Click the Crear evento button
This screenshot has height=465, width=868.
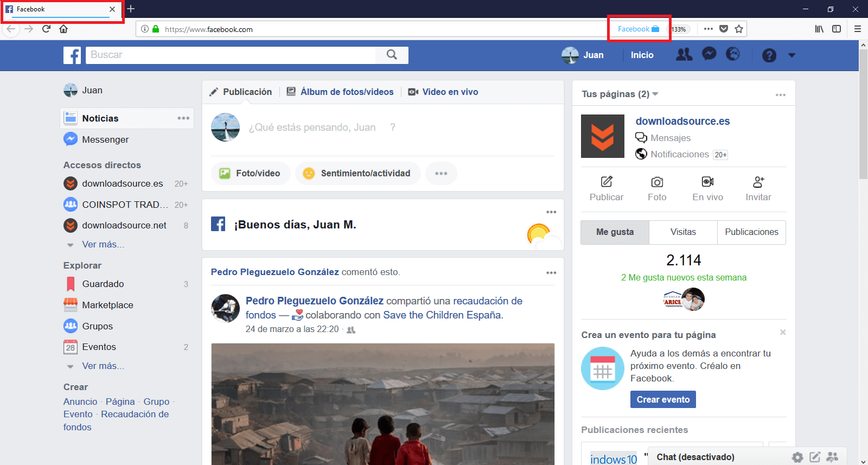click(x=663, y=399)
